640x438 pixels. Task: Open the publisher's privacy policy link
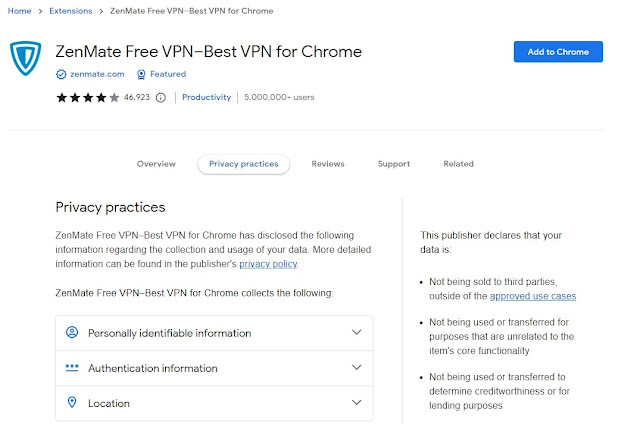[x=268, y=264]
